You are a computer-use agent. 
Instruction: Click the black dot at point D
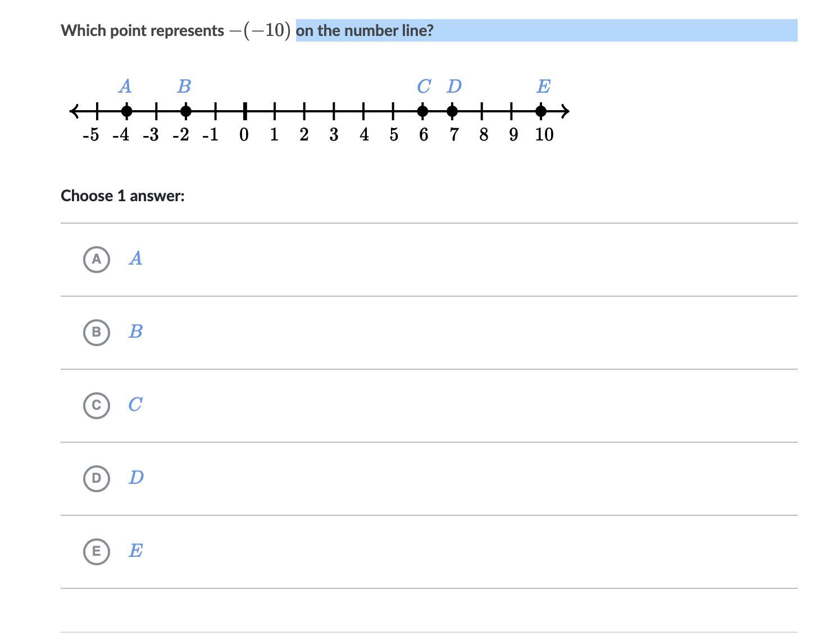[452, 111]
